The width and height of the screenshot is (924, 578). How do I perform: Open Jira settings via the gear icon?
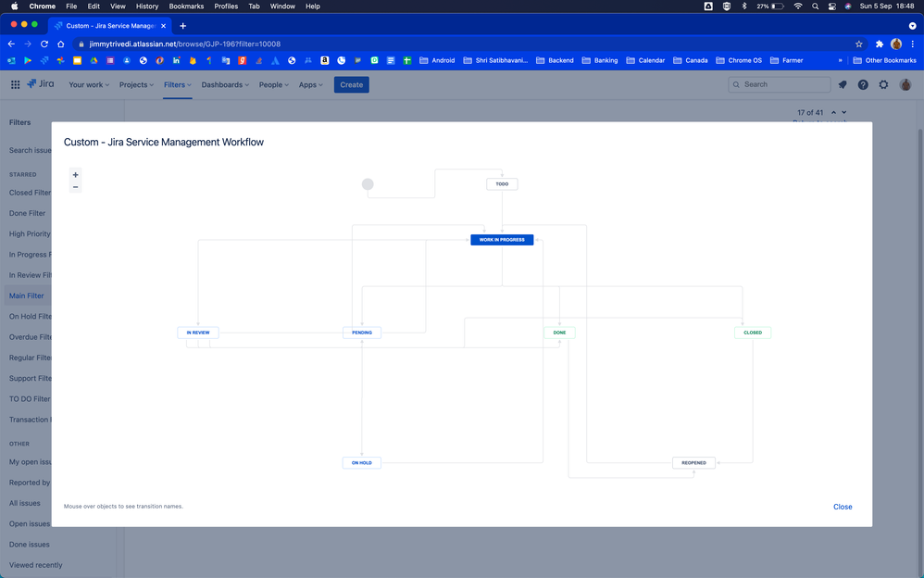pos(883,83)
